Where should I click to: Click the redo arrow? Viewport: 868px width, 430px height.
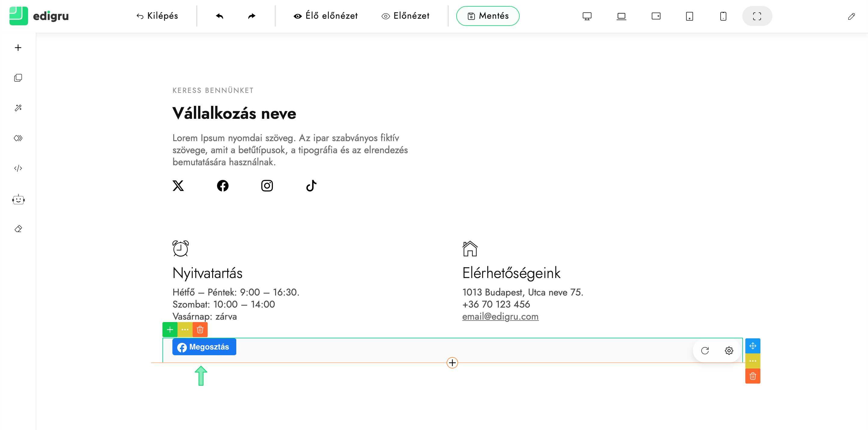click(252, 16)
